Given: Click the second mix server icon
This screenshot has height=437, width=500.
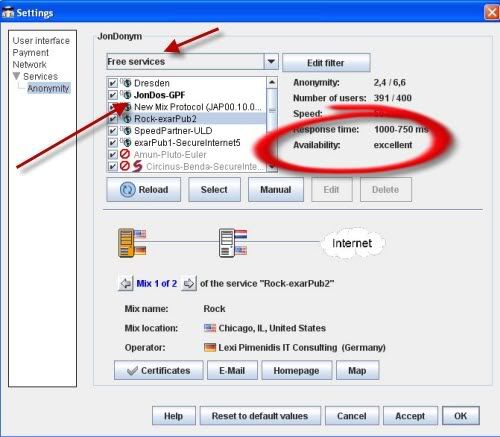Looking at the screenshot, I should pyautogui.click(x=226, y=243).
